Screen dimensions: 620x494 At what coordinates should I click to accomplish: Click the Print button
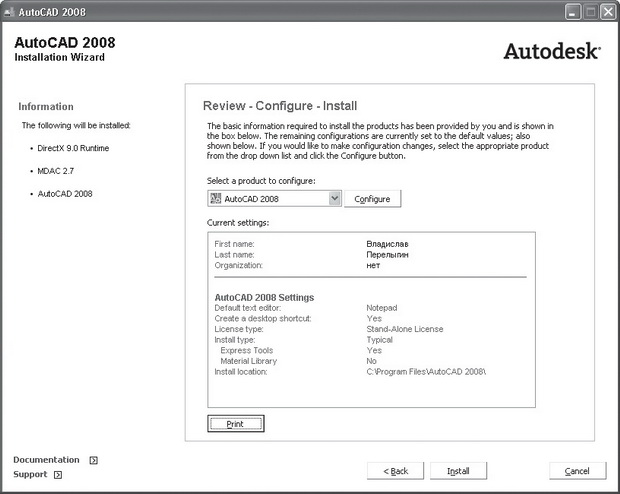point(236,424)
